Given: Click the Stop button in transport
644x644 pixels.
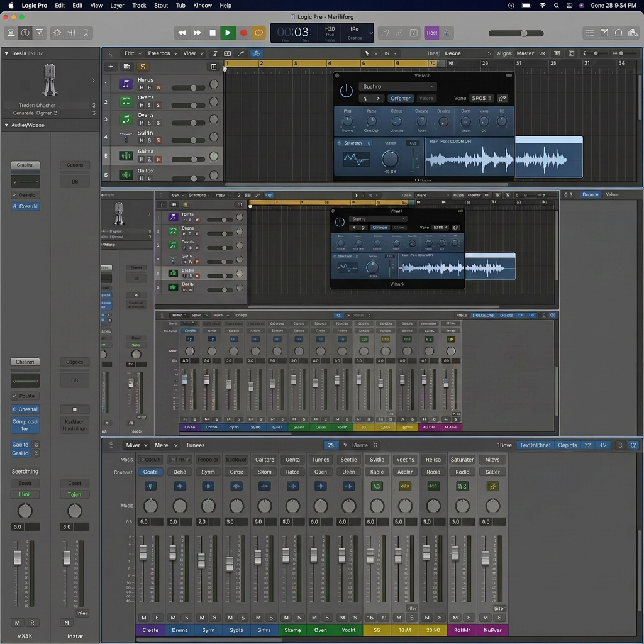Looking at the screenshot, I should point(213,33).
